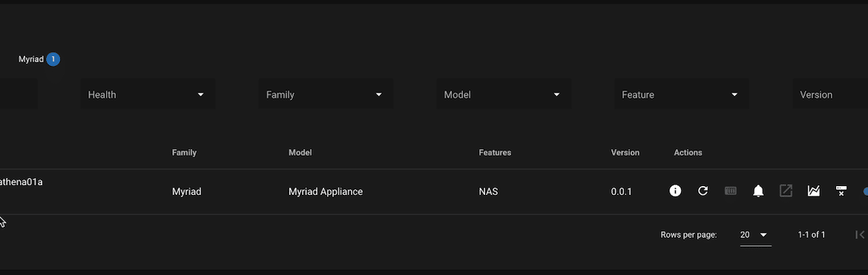
Task: Click the athena01a device name
Action: [x=21, y=182]
